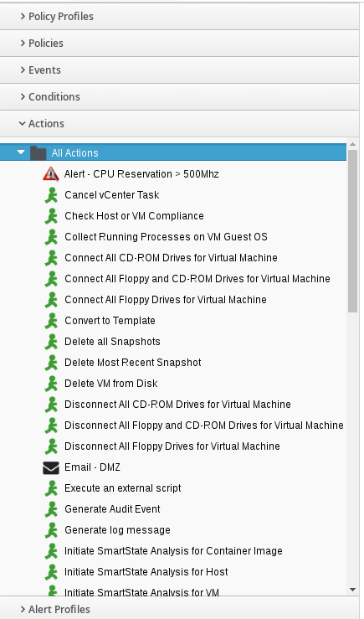Click the green icon beside Delete VM from Disk
364x619 pixels.
pyautogui.click(x=51, y=384)
